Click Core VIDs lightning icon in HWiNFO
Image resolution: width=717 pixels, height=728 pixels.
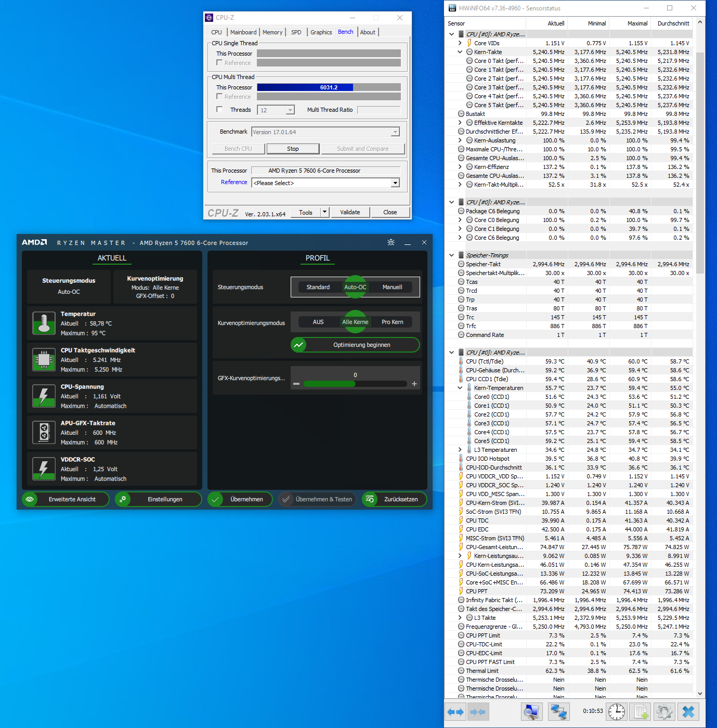pos(469,43)
